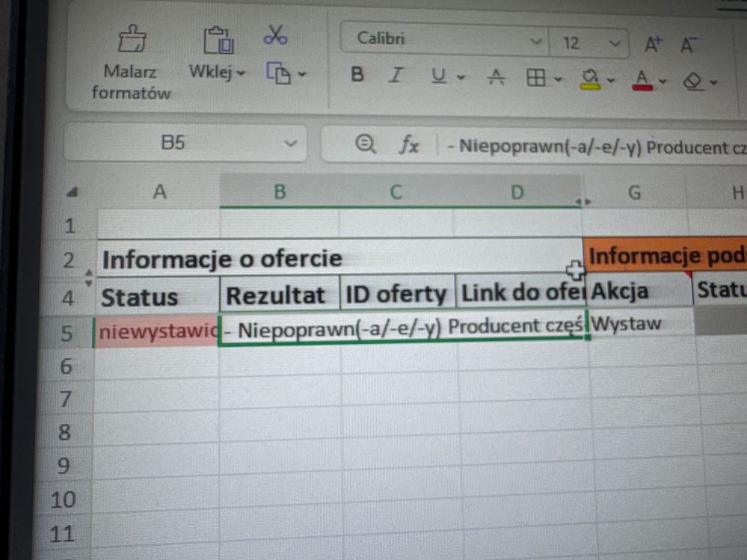Apply strikethrough formatting
Image resolution: width=747 pixels, height=560 pixels.
coord(496,76)
